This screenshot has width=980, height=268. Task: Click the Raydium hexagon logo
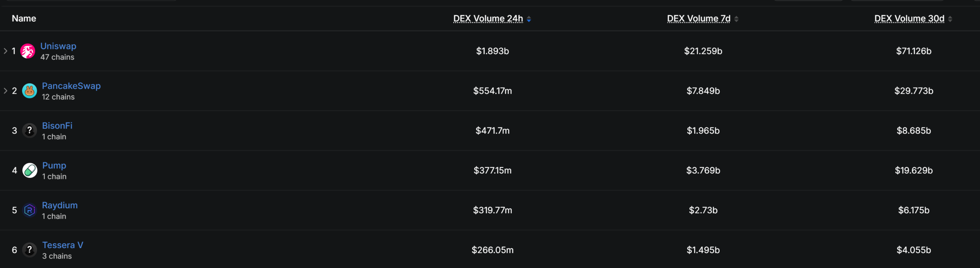[29, 210]
